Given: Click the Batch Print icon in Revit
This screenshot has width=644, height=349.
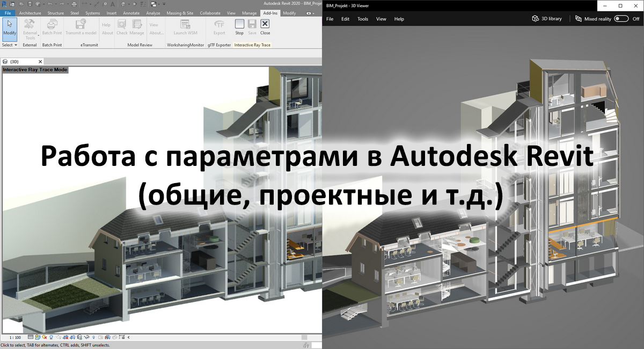Looking at the screenshot, I should point(52,24).
